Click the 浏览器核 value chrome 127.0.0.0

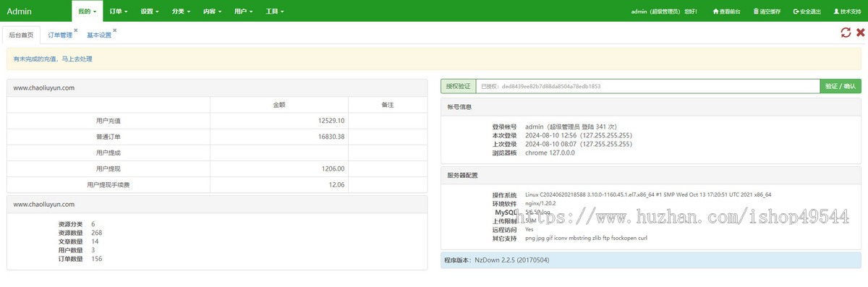tap(550, 153)
